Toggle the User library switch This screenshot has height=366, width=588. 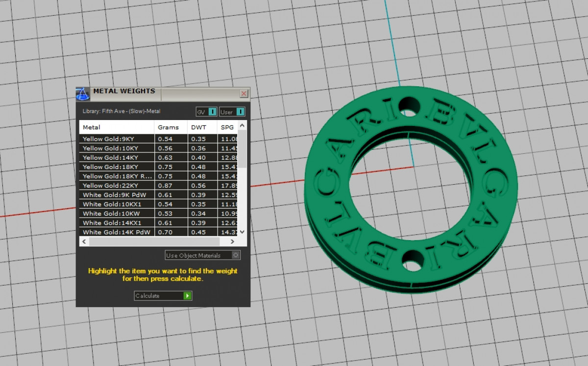(240, 112)
